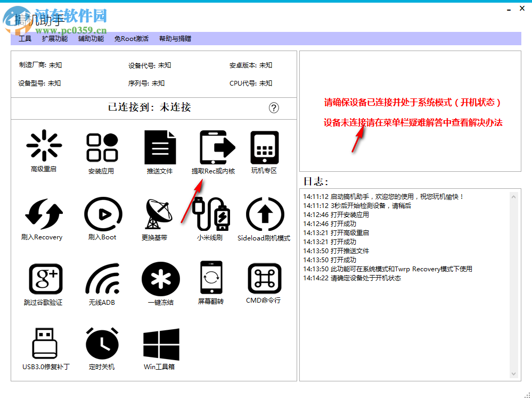This screenshot has height=400, width=532.
Task: Open the 工具 menu
Action: (x=25, y=39)
